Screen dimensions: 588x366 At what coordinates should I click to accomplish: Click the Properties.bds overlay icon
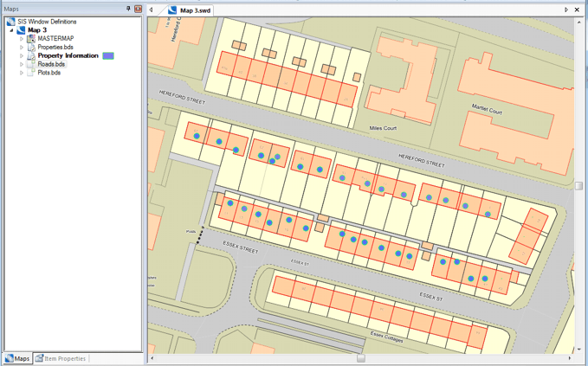(31, 48)
